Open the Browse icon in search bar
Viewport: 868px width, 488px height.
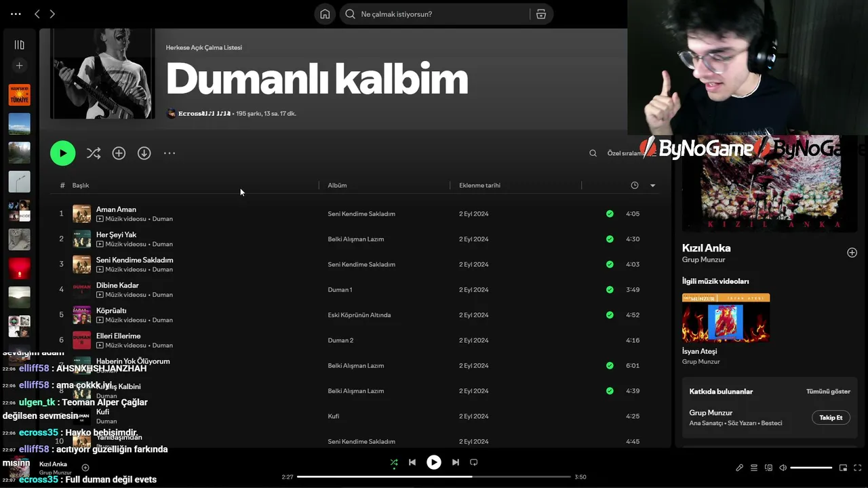541,14
